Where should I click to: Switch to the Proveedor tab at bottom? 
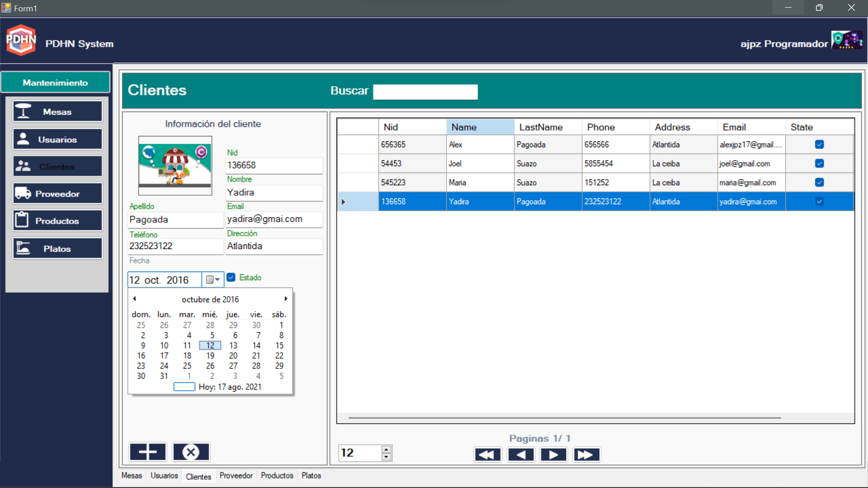click(x=236, y=475)
